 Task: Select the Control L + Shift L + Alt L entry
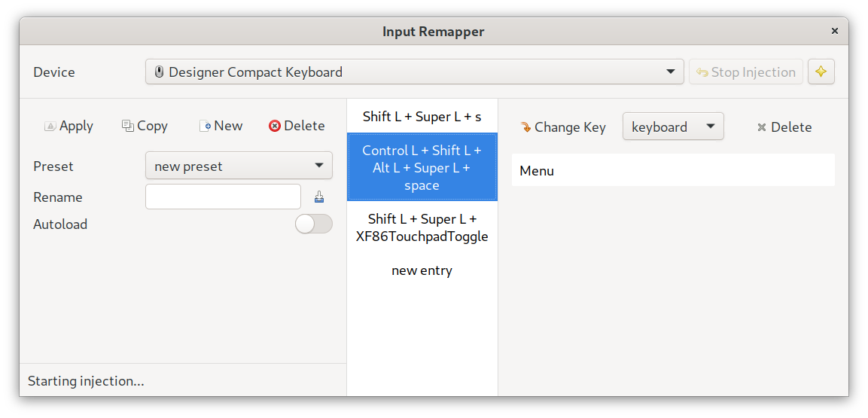[422, 167]
